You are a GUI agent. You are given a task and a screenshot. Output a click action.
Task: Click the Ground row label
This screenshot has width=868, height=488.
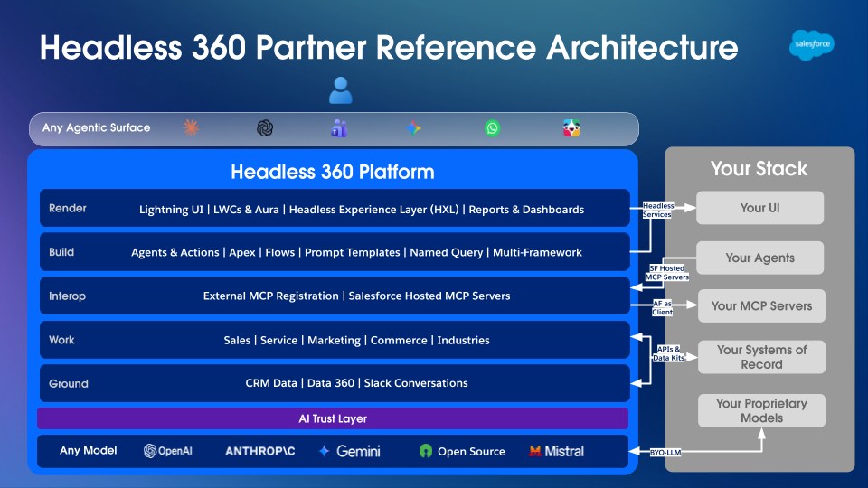point(68,383)
